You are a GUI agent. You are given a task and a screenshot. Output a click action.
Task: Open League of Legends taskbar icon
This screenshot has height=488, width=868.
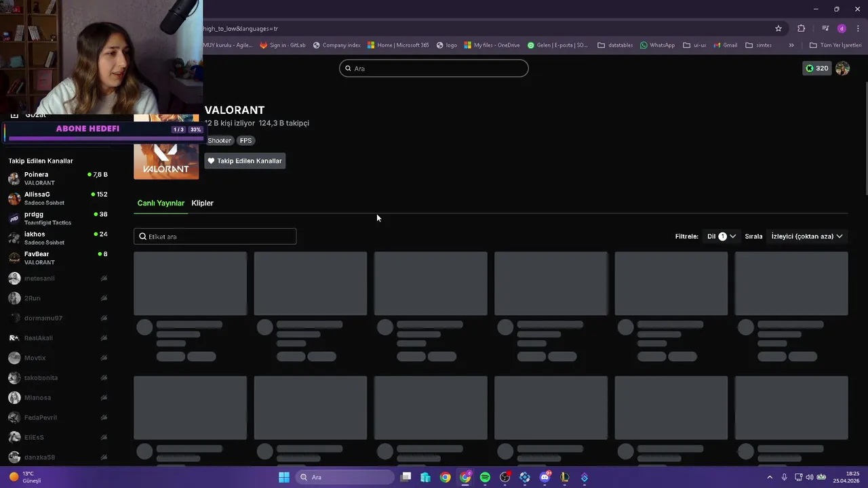[564, 477]
